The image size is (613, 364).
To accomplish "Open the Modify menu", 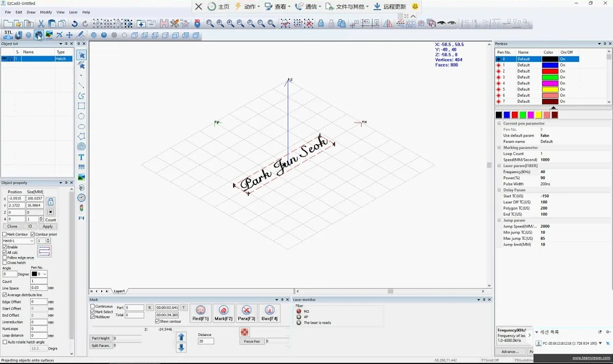I will pyautogui.click(x=46, y=12).
